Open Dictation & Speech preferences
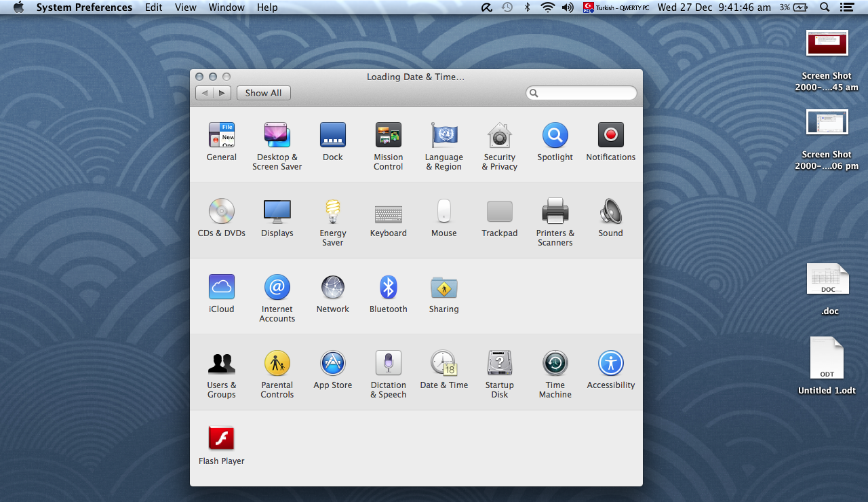 pyautogui.click(x=388, y=364)
